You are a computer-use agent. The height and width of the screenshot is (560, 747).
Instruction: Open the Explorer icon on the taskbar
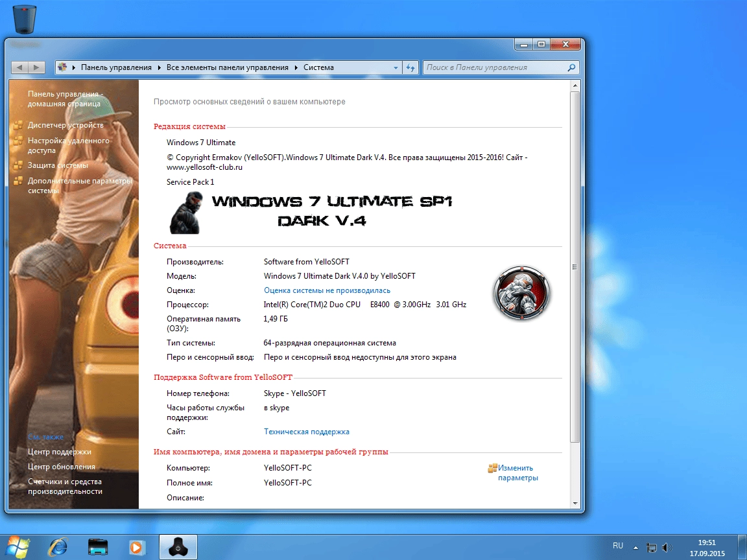98,547
